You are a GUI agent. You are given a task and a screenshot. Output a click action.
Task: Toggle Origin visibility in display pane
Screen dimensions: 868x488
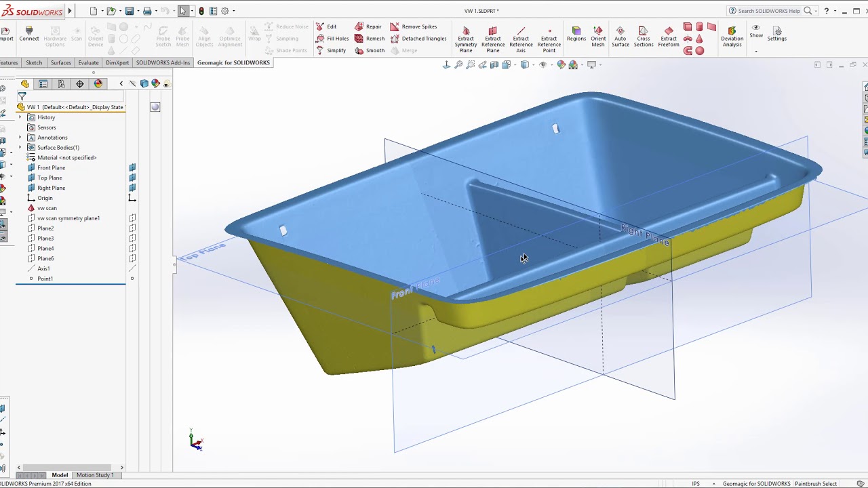click(x=132, y=198)
